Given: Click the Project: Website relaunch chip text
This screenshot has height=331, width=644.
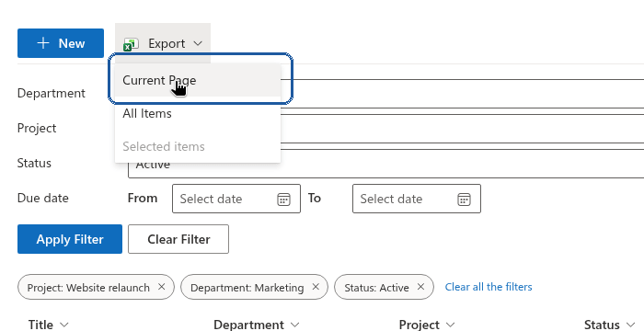Looking at the screenshot, I should [x=88, y=288].
